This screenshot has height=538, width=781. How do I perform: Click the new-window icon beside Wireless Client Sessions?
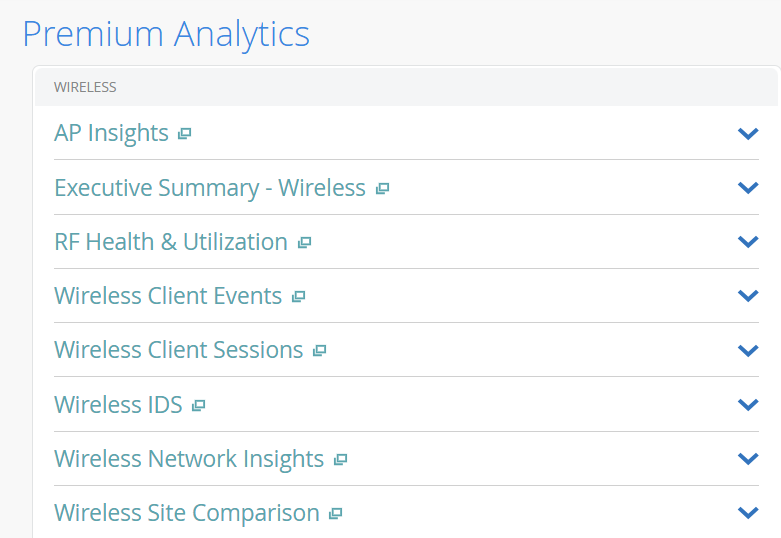[319, 351]
